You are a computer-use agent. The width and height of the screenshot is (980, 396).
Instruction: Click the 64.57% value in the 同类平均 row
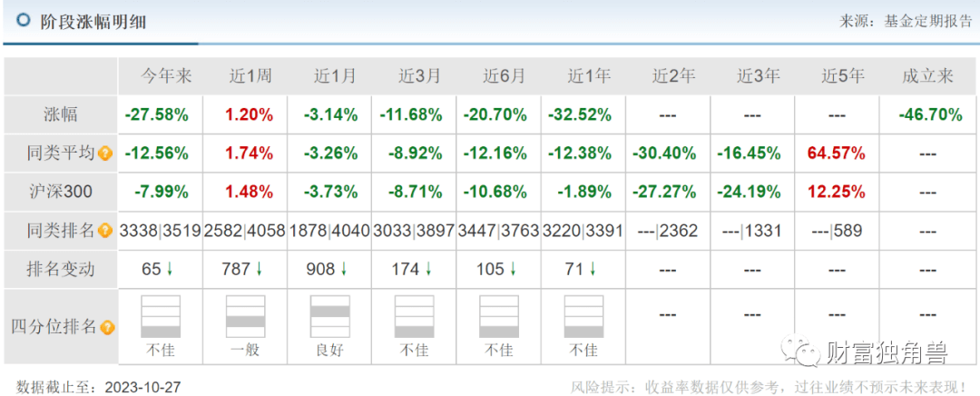tap(843, 153)
